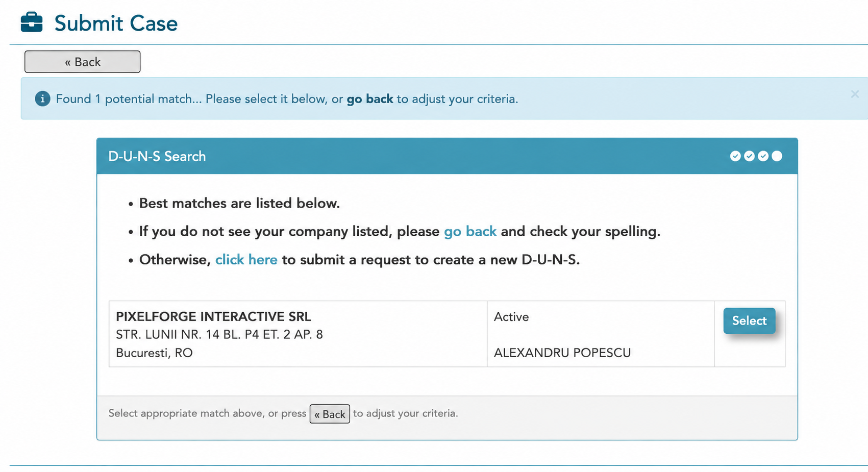Open the click here link for new D-U-N-S
The image size is (868, 472).
point(246,260)
